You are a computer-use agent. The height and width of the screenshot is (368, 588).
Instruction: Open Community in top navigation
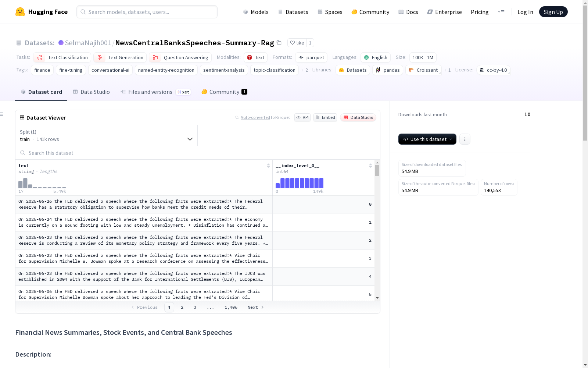click(370, 12)
